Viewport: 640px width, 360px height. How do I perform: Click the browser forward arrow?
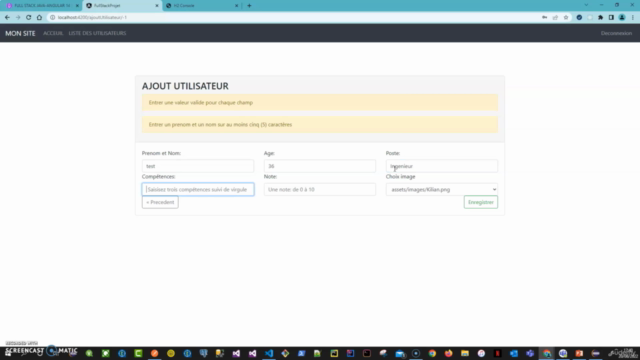tap(18, 18)
